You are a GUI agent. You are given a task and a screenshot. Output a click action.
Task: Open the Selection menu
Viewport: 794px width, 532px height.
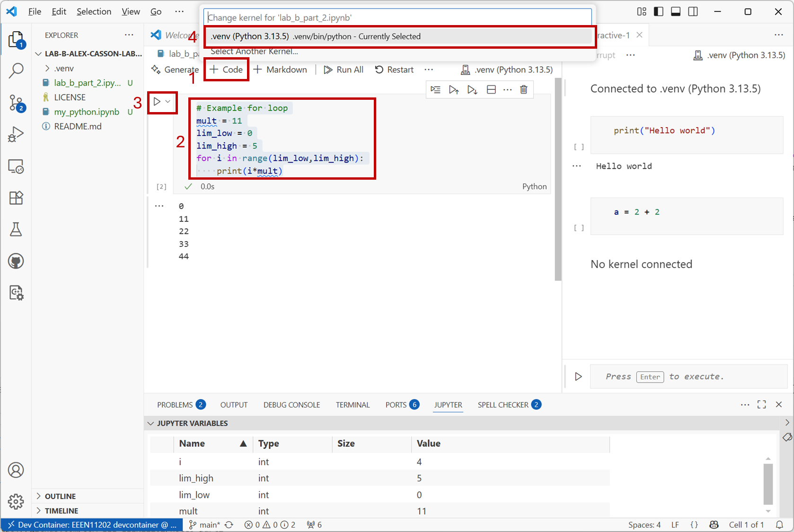[94, 12]
